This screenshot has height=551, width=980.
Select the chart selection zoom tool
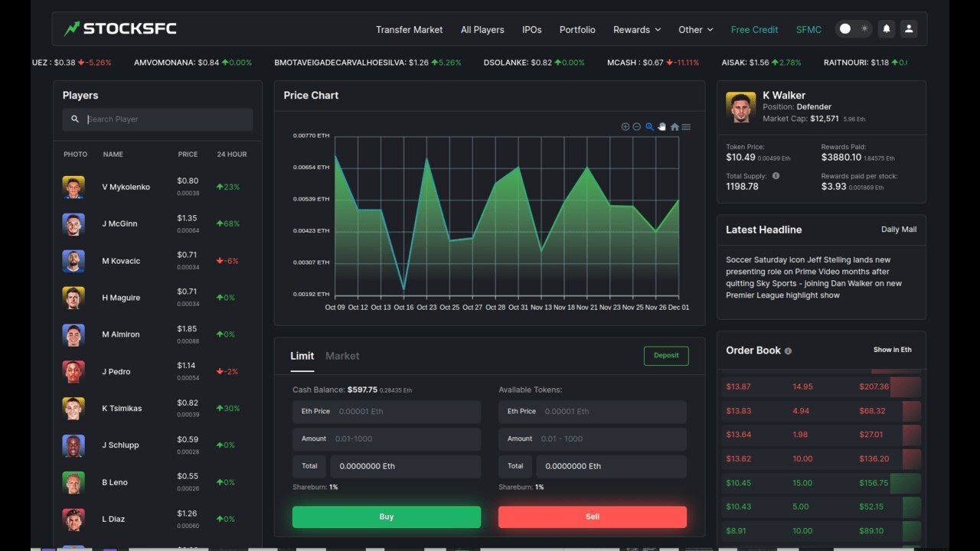[x=649, y=127]
